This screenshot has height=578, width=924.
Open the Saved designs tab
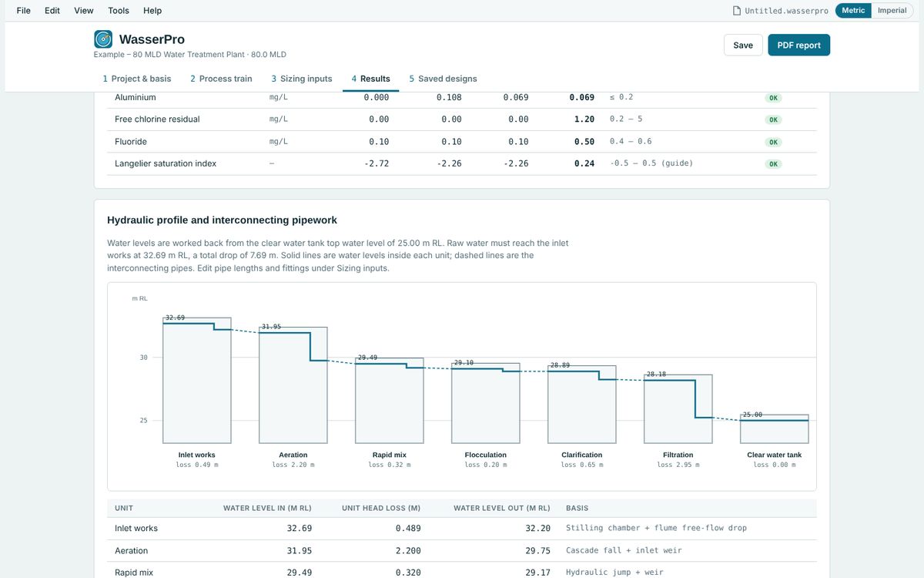point(443,79)
